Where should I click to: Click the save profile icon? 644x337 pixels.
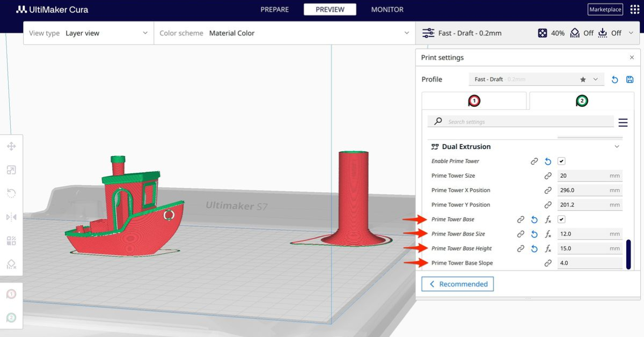[629, 79]
